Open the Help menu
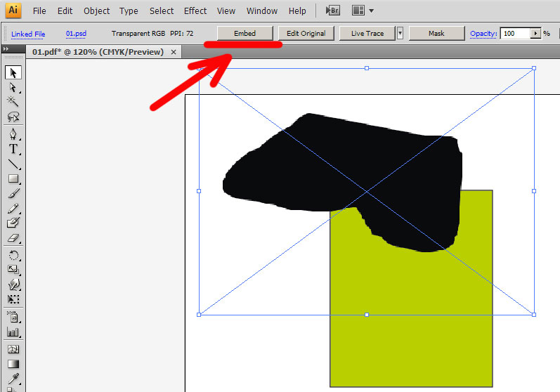This screenshot has height=392, width=560. coord(297,11)
